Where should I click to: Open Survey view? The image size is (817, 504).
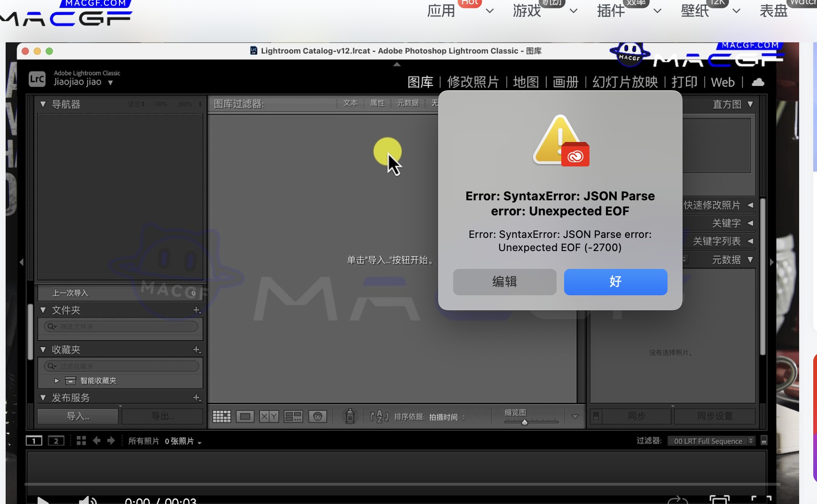coord(293,416)
